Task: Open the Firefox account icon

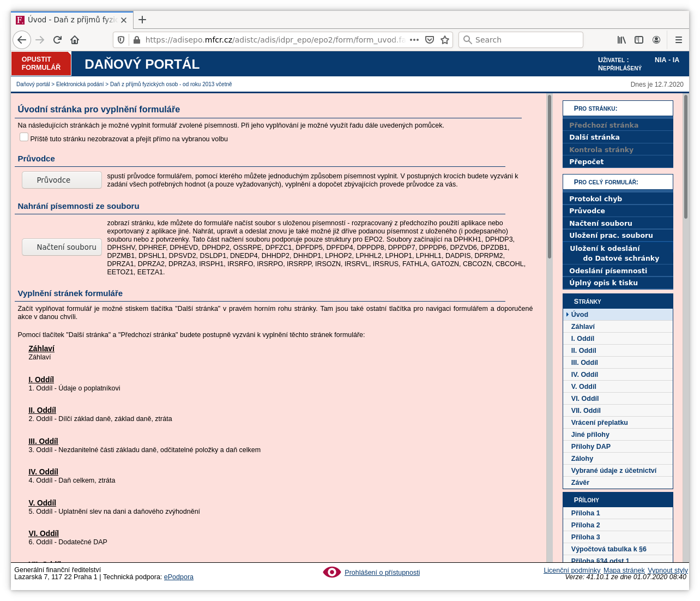Action: coord(656,40)
